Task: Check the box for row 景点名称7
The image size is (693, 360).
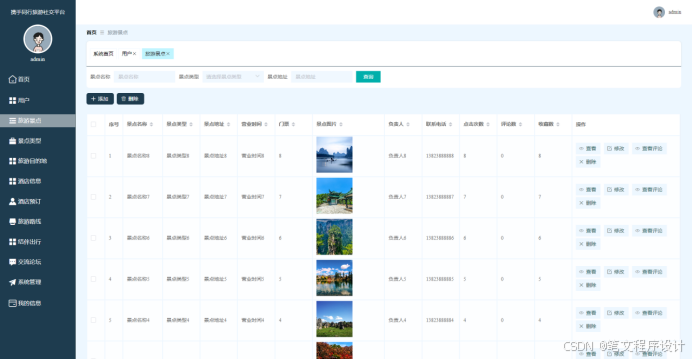Action: coord(93,197)
